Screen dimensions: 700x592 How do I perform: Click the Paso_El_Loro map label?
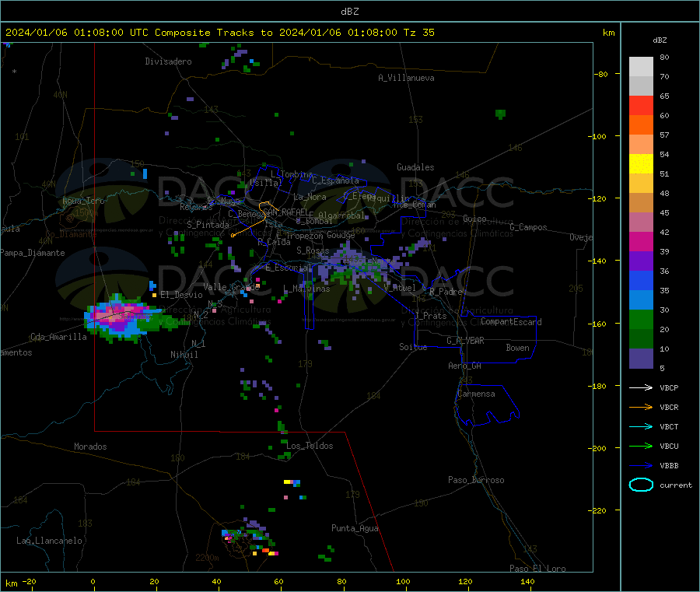coord(537,569)
